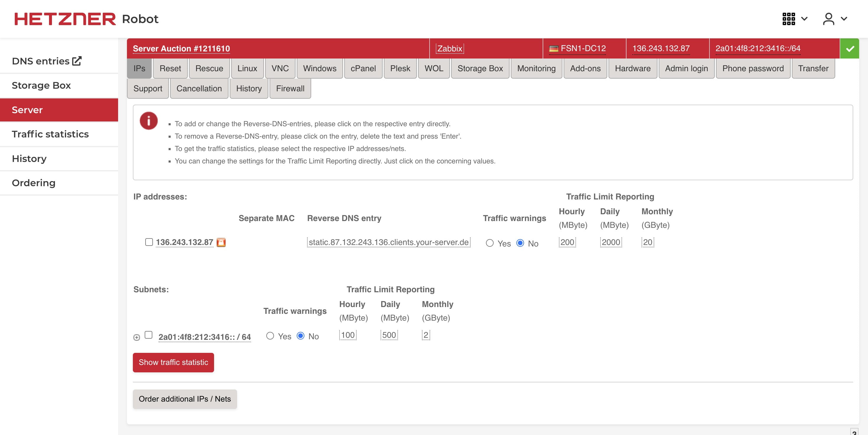Expand the 2a01:4f8:212:3416:: subnet with plus icon
The width and height of the screenshot is (868, 435).
tap(136, 337)
